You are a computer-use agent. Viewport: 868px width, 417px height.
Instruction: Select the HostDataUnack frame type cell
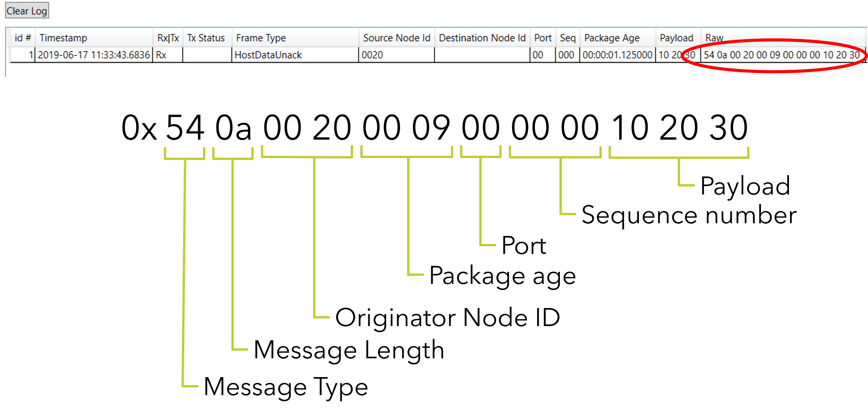(295, 55)
